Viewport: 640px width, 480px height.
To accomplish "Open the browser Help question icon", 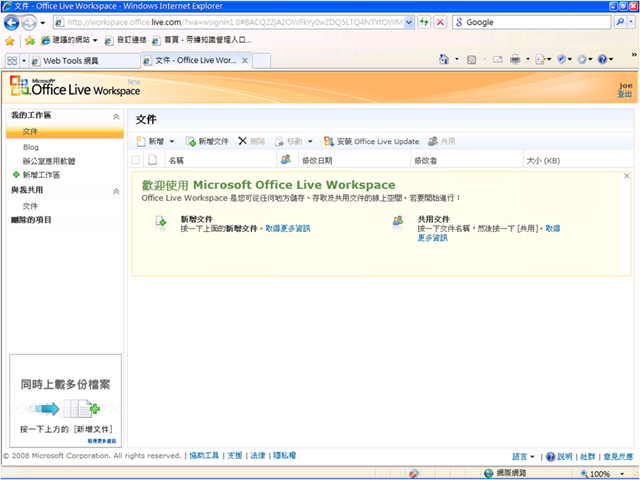I will coord(602,60).
